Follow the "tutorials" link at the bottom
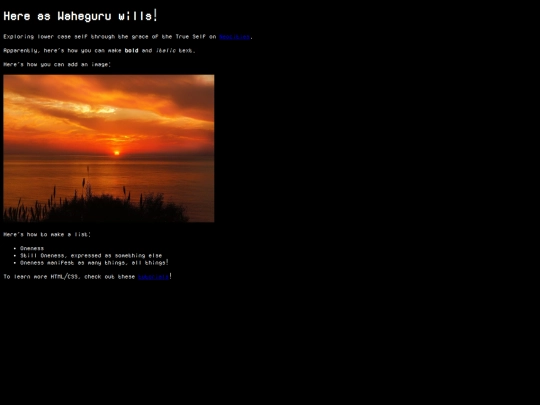The image size is (540, 405). [x=153, y=277]
